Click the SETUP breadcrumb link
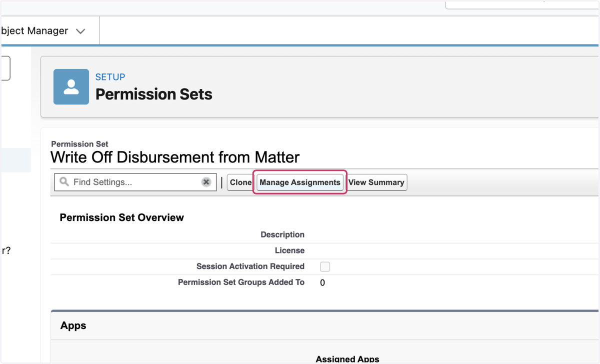600x364 pixels. tap(110, 77)
